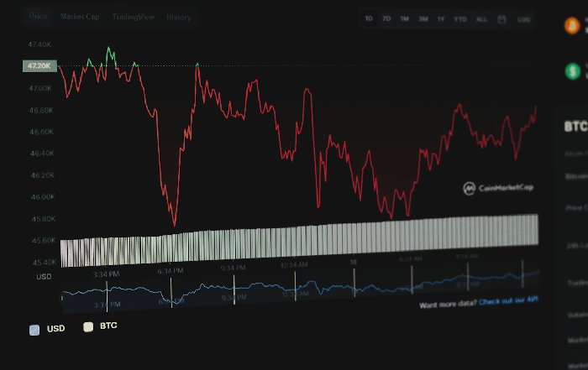Switch to the Price tab
This screenshot has height=370, width=588.
39,17
